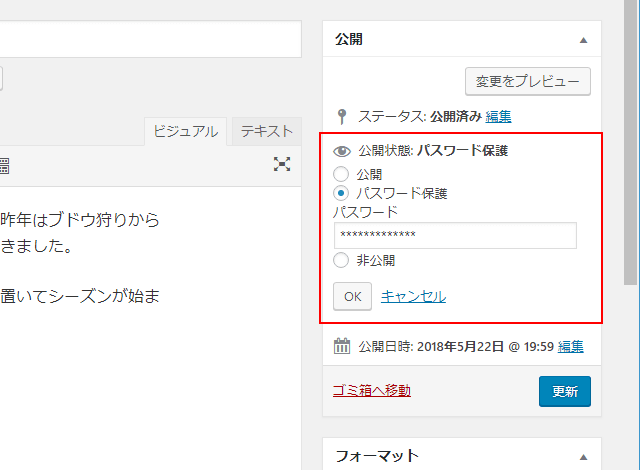Image resolution: width=640 pixels, height=470 pixels.
Task: Click the date text 2018年5月22日 @ 19:59
Action: coord(485,346)
